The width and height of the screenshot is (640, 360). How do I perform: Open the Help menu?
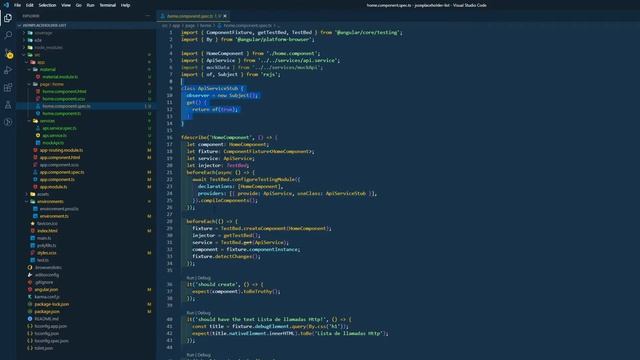tap(125, 5)
